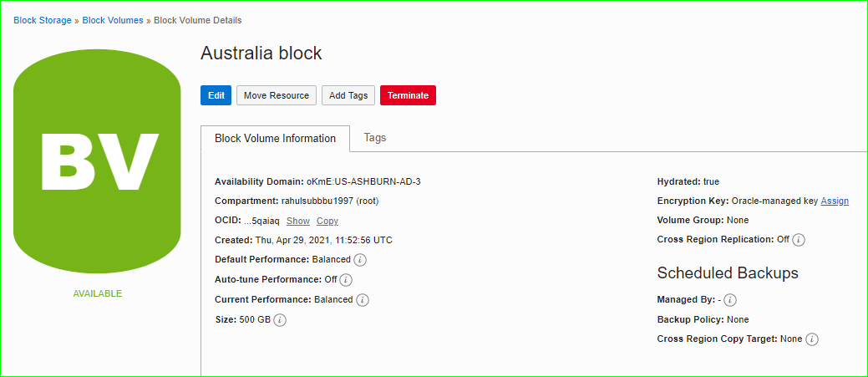Click info icon beside Current Performance
Image resolution: width=868 pixels, height=377 pixels.
pyautogui.click(x=363, y=300)
